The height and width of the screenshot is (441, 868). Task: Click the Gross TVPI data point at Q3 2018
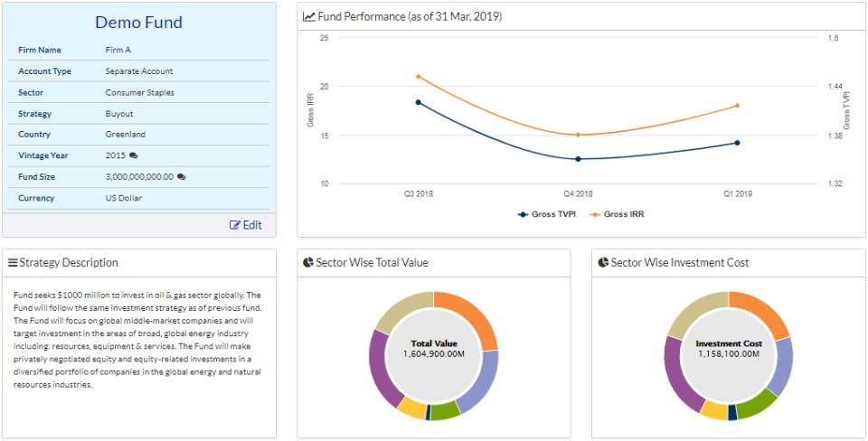point(418,102)
